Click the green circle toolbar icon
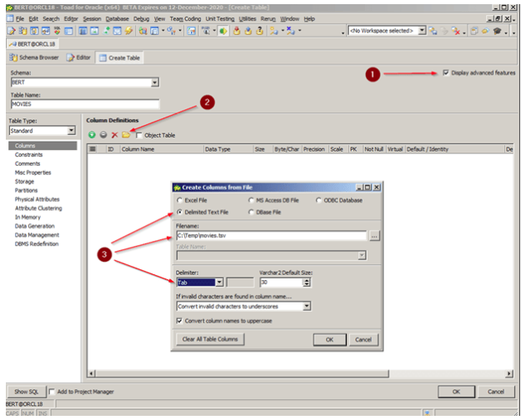Screen dimensions: 521x420 tap(223, 31)
